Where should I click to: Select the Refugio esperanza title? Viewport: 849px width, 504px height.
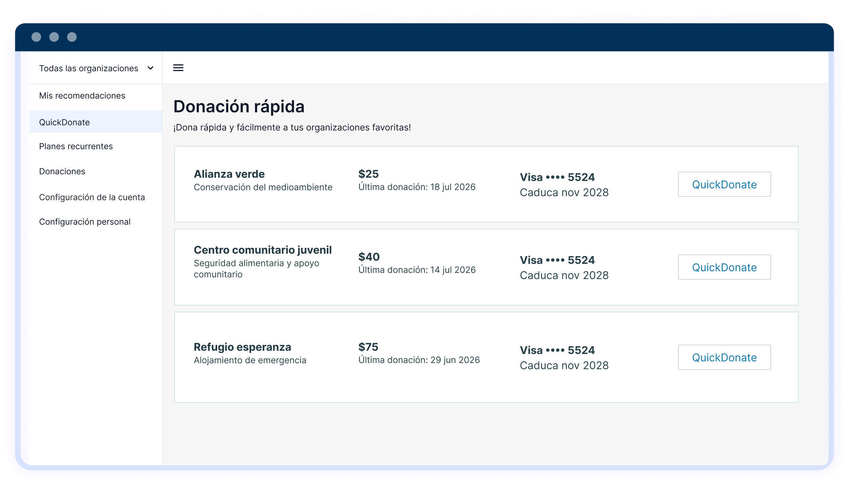(242, 347)
